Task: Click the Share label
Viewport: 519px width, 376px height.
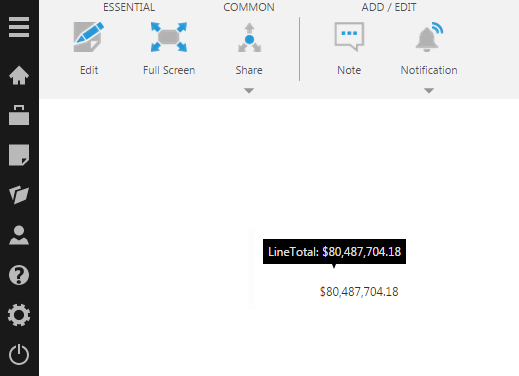Action: pos(249,70)
